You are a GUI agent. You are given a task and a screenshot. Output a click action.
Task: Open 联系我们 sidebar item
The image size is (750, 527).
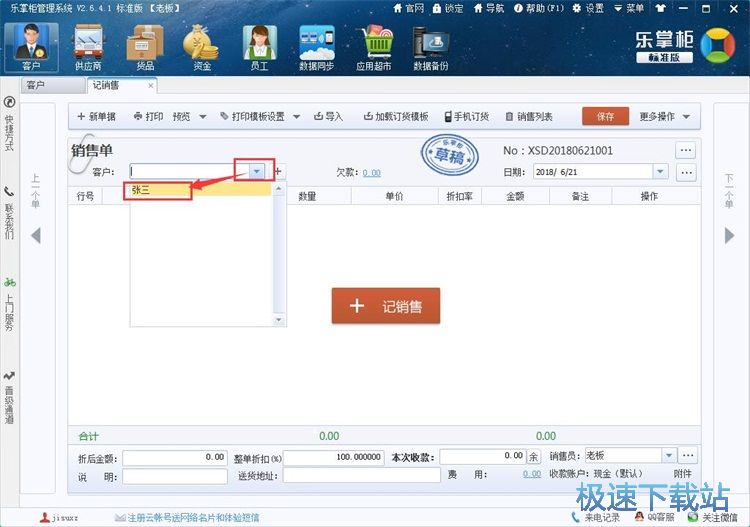point(9,212)
